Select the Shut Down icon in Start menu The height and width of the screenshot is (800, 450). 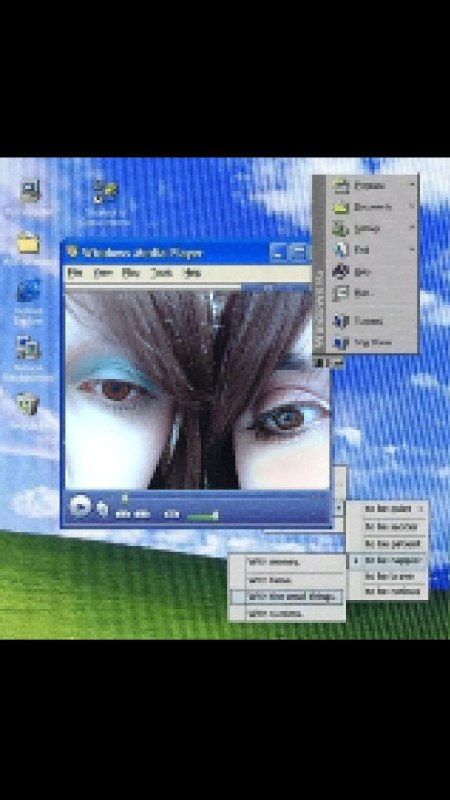pos(340,342)
